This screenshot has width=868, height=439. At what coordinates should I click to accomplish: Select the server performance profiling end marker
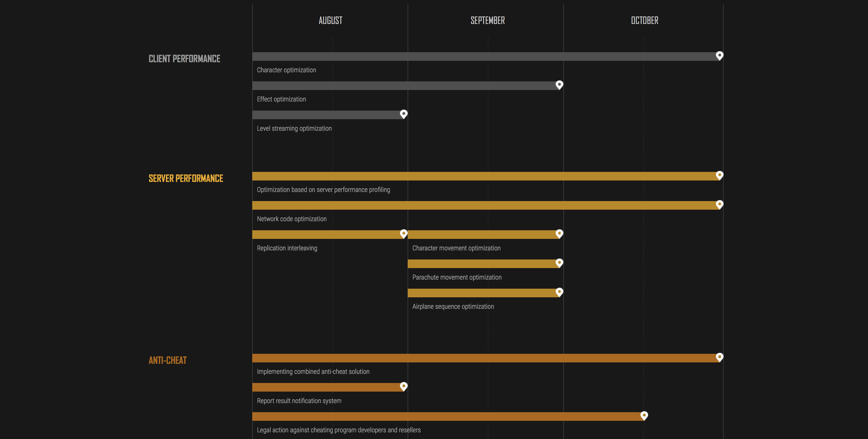coord(720,175)
